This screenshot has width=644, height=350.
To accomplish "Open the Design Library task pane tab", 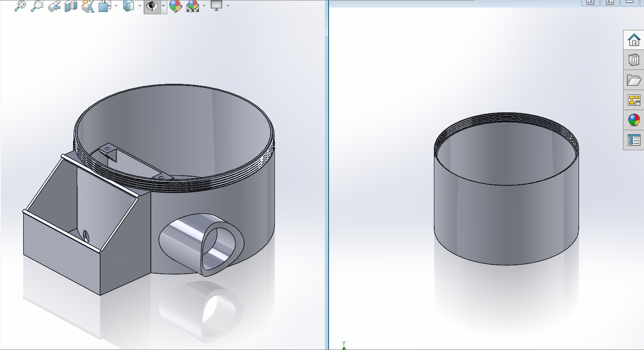I will pyautogui.click(x=634, y=60).
